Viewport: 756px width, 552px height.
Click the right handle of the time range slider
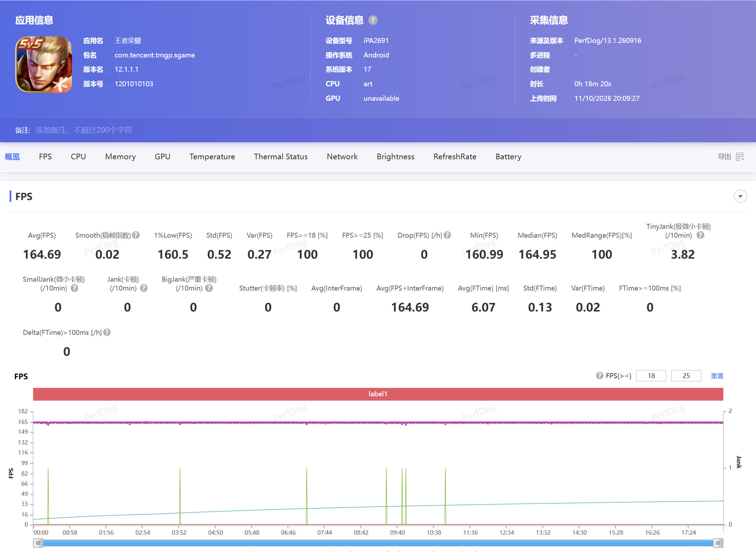718,543
